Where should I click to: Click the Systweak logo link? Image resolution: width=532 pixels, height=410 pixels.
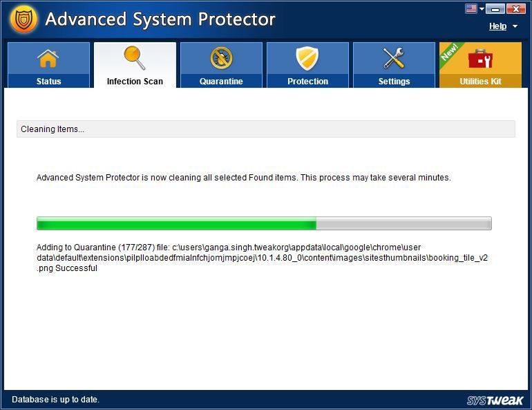tap(495, 400)
